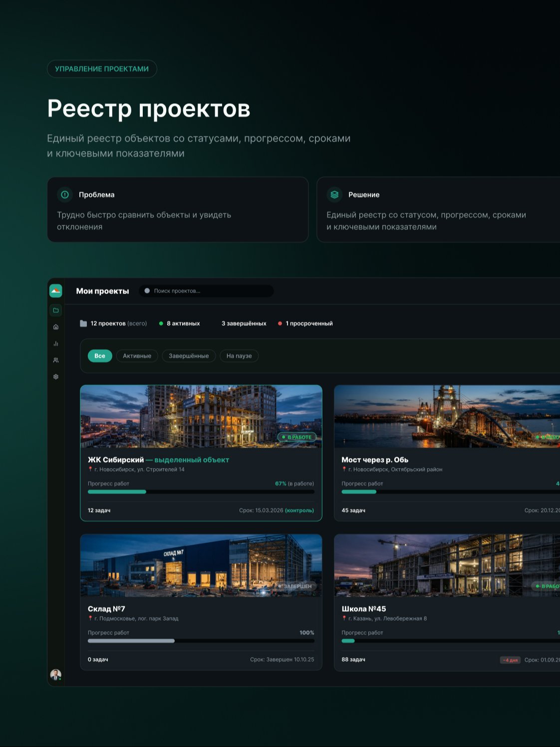Click the Мои проекты heading

point(102,291)
